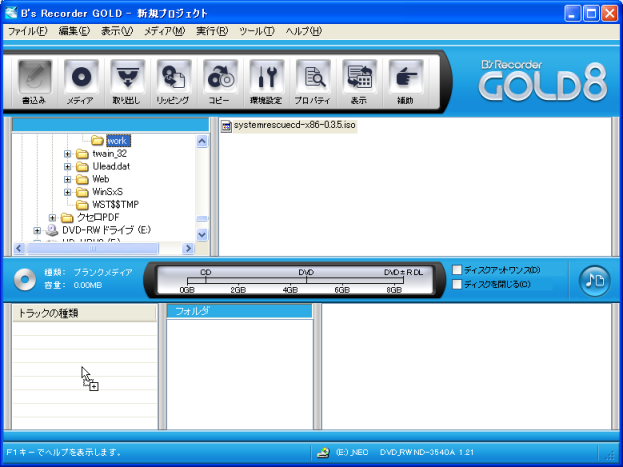Click the systemrescuecd ISO file icon
Viewport: 623px width, 467px height.
coord(226,126)
